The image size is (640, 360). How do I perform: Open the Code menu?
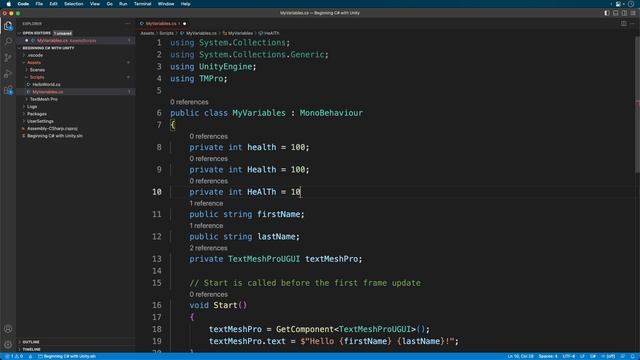23,4
